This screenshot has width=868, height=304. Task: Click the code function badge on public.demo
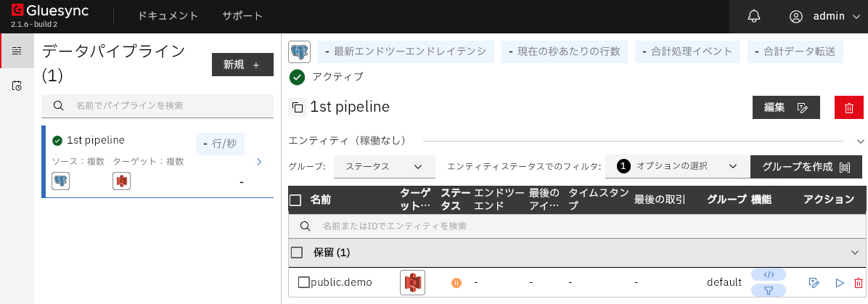pyautogui.click(x=769, y=274)
